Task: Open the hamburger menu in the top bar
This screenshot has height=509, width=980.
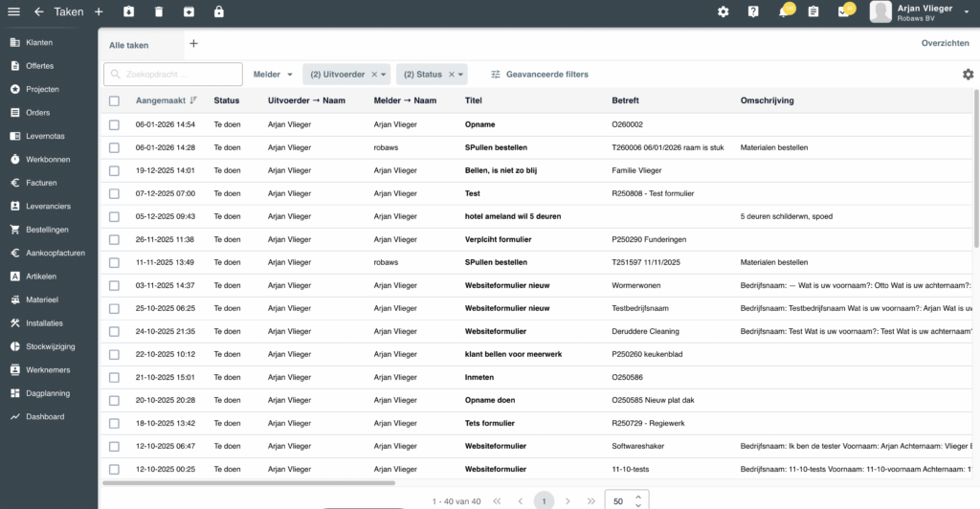Action: point(13,11)
